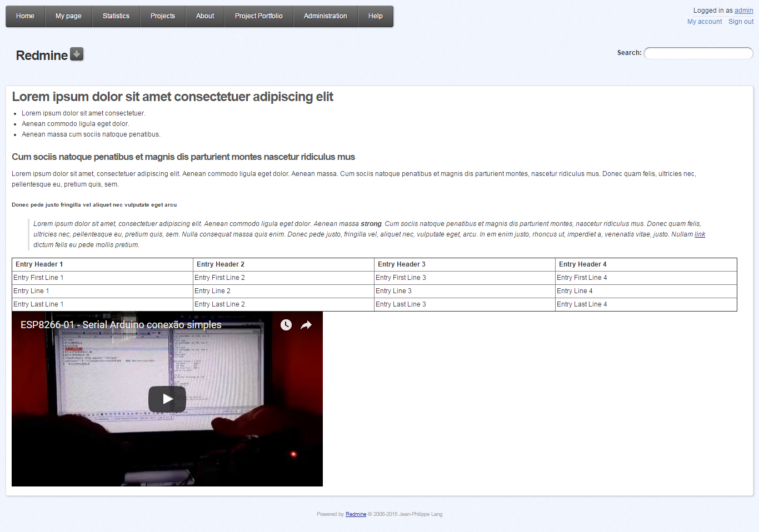Image resolution: width=759 pixels, height=532 pixels.
Task: Select cell 'Entry First Line 3'
Action: pyautogui.click(x=465, y=278)
